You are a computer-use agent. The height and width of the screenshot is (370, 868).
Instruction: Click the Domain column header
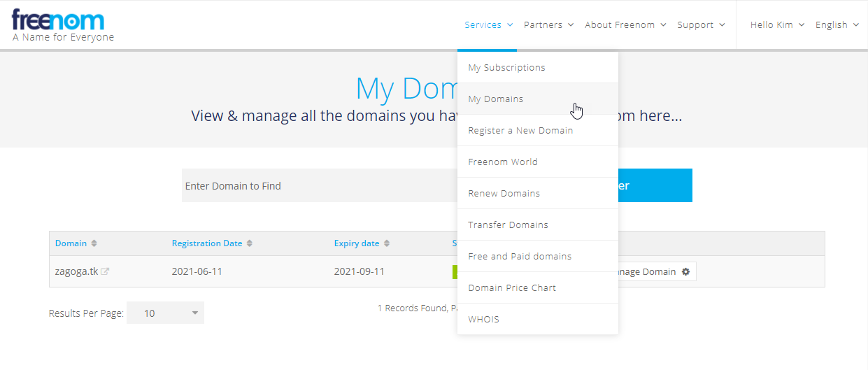(71, 243)
